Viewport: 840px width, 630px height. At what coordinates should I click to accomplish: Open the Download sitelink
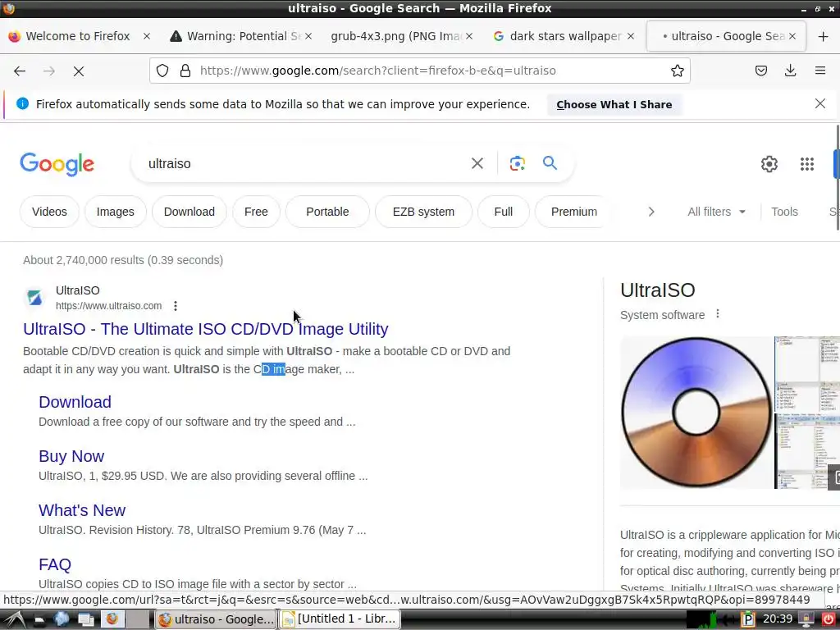point(75,402)
